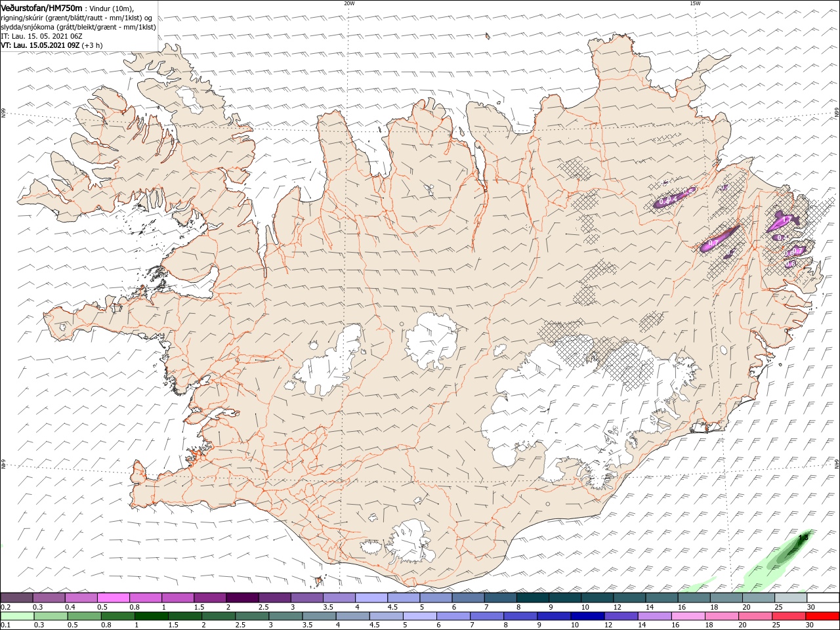840x630 pixels.
Task: Select the bright red lower swatch at 30
Action: click(822, 616)
